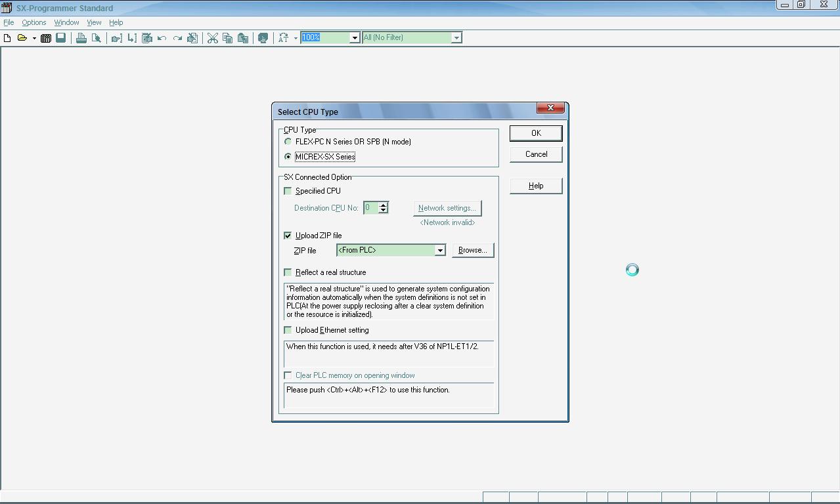Open the zoom percentage dropdown
This screenshot has width=840, height=504.
354,38
